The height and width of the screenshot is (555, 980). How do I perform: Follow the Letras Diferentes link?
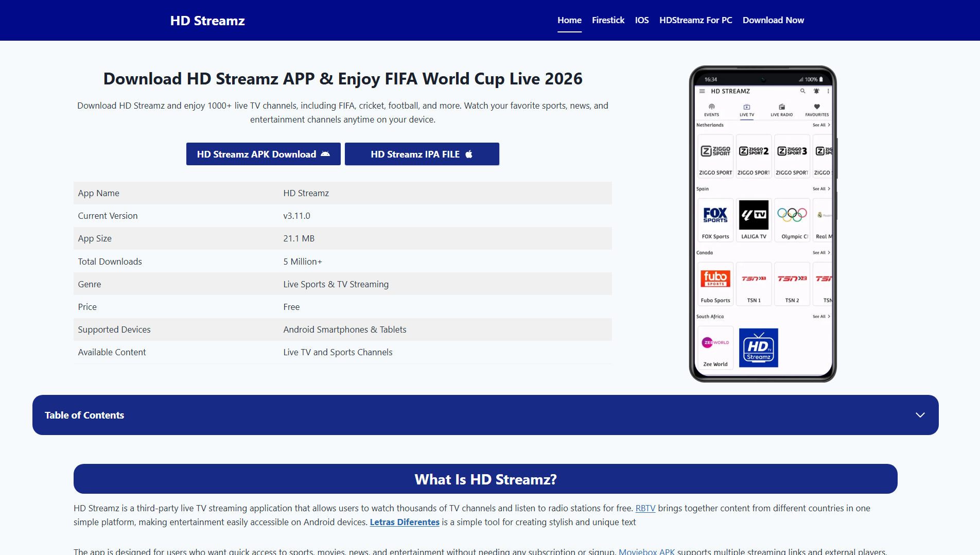pyautogui.click(x=405, y=522)
